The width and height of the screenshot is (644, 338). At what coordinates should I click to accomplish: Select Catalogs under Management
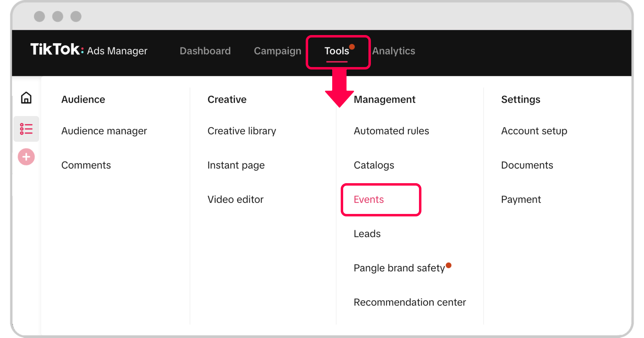click(x=374, y=165)
